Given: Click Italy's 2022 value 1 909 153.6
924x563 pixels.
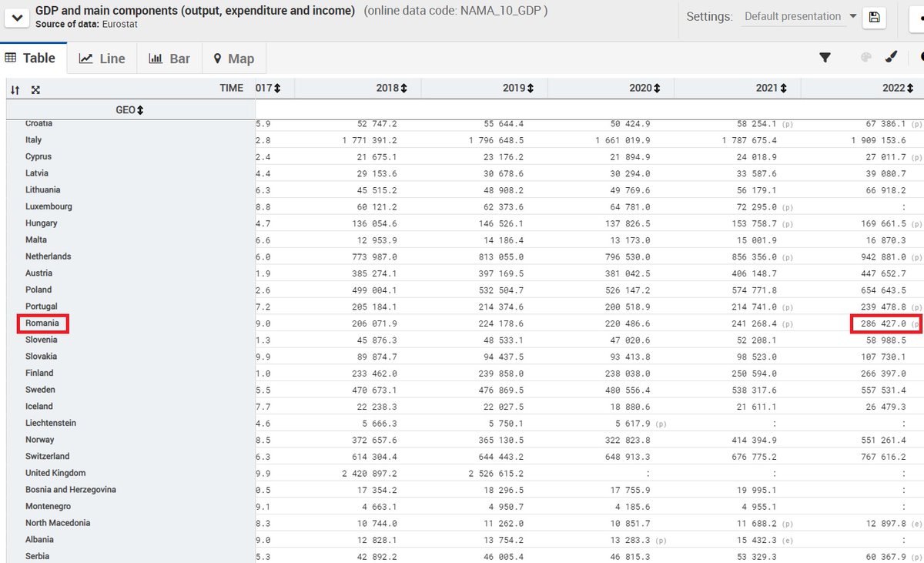Looking at the screenshot, I should (879, 141).
